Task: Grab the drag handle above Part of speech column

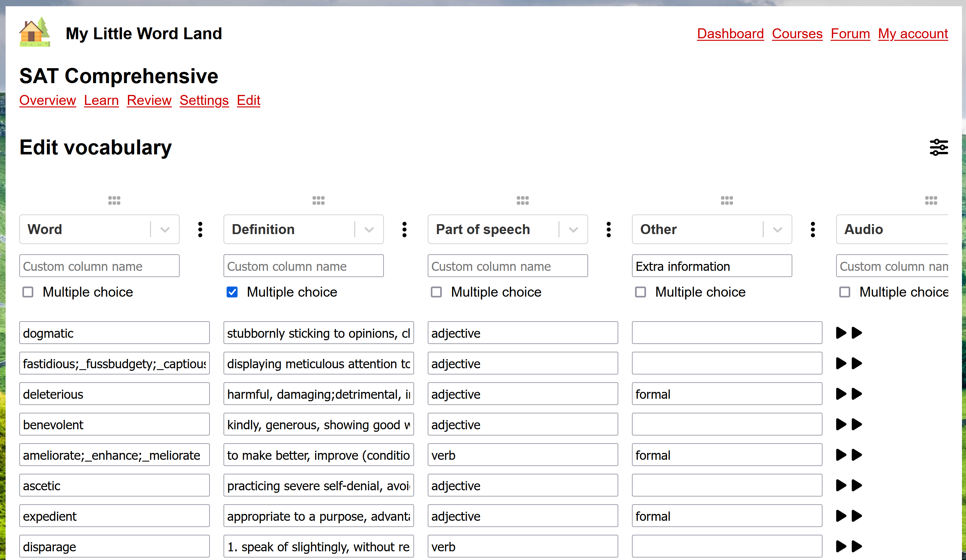Action: pos(523,200)
